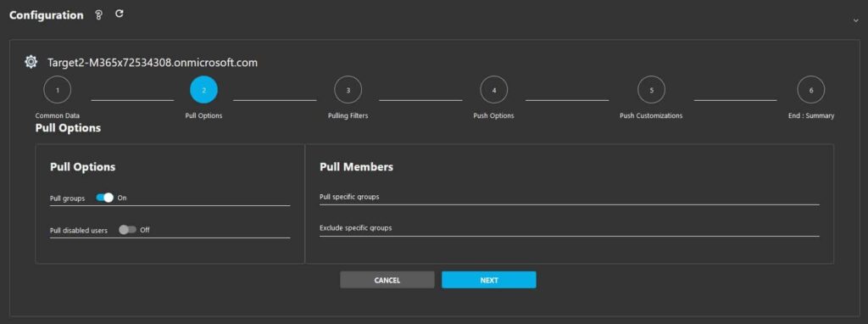This screenshot has width=868, height=324.
Task: Click the Push Options step label
Action: (x=494, y=115)
